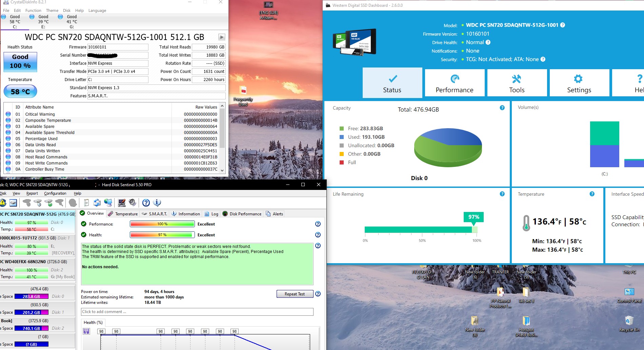Open the Alerts tab in Hard Disk Sentinel
Image resolution: width=644 pixels, height=350 pixels.
[275, 214]
